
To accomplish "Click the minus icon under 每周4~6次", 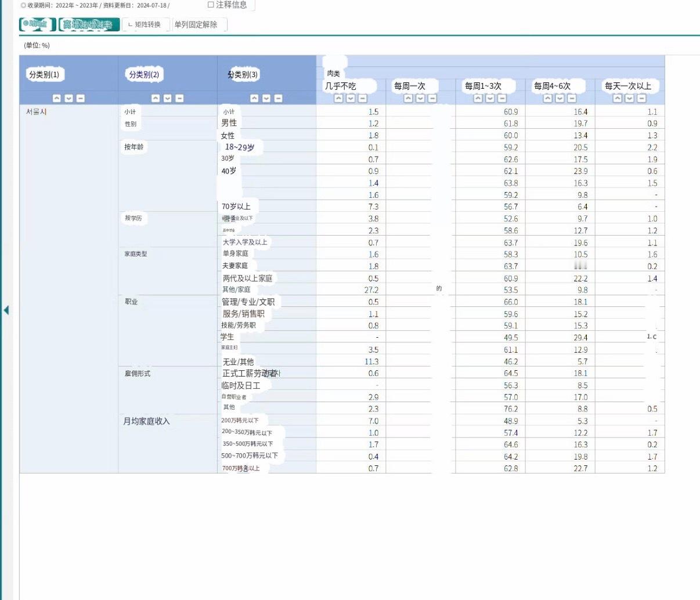I will coord(572,98).
